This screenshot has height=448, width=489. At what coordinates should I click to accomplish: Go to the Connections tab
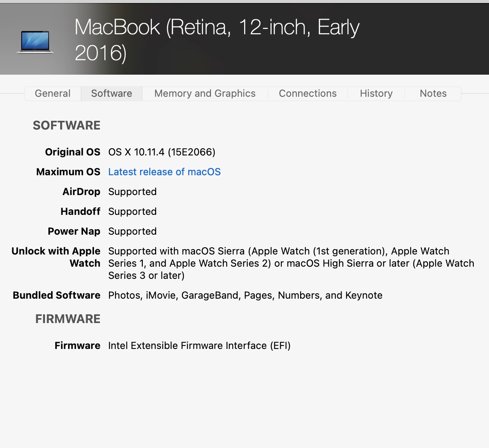tap(308, 93)
